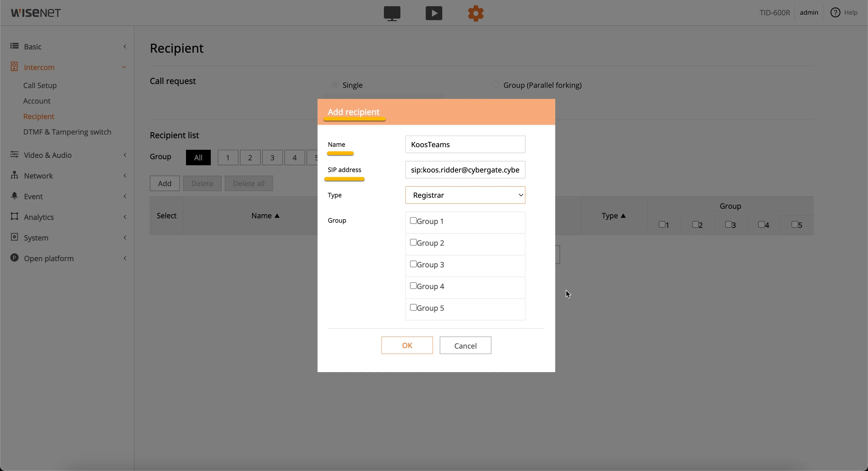Check Group 1 in Add recipient dialog
This screenshot has height=471, width=868.
pyautogui.click(x=413, y=221)
